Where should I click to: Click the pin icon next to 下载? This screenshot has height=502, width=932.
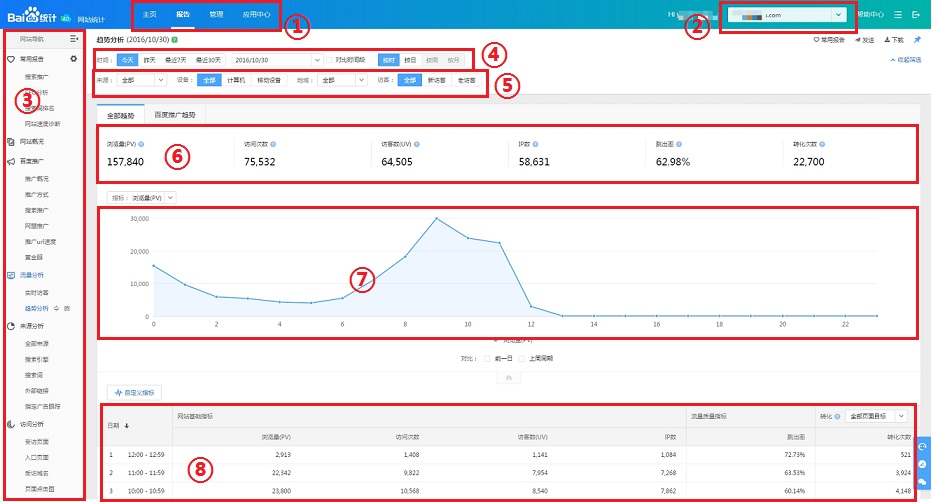[918, 39]
